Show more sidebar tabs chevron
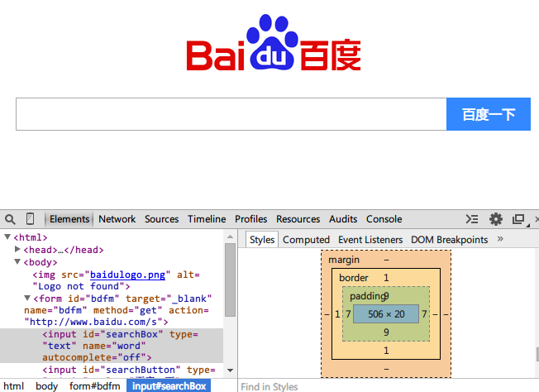Viewport: 539px width, 392px height. pyautogui.click(x=500, y=239)
